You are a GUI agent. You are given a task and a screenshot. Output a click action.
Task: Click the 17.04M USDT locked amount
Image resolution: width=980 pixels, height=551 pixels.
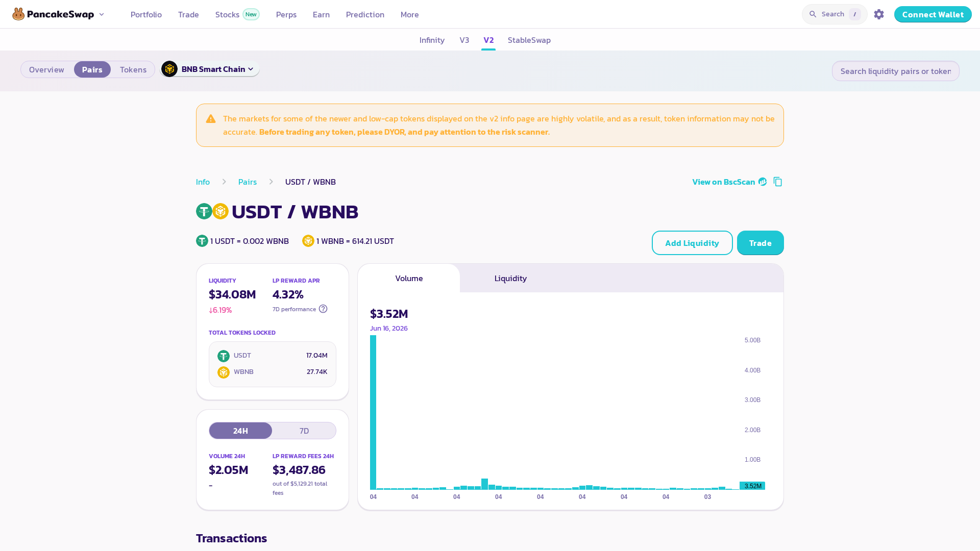pyautogui.click(x=317, y=356)
